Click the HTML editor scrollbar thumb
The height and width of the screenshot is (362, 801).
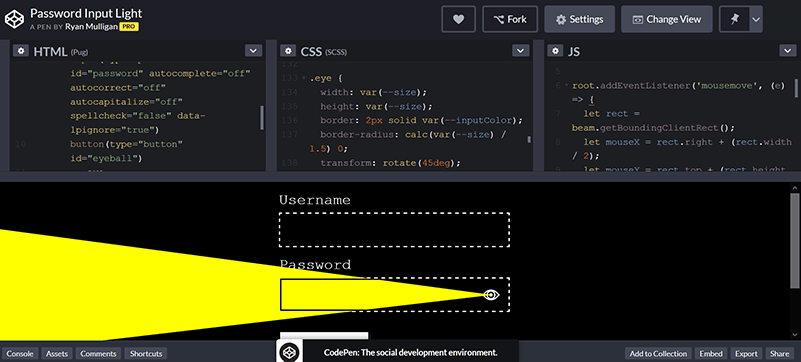[262, 117]
